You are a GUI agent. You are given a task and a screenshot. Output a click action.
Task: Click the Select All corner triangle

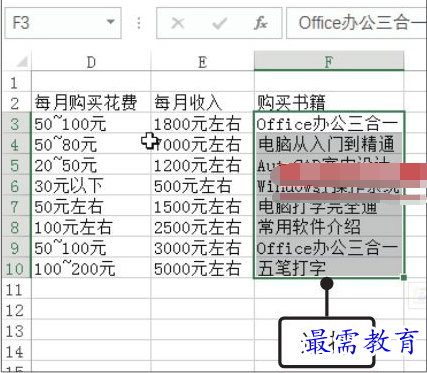click(22, 62)
